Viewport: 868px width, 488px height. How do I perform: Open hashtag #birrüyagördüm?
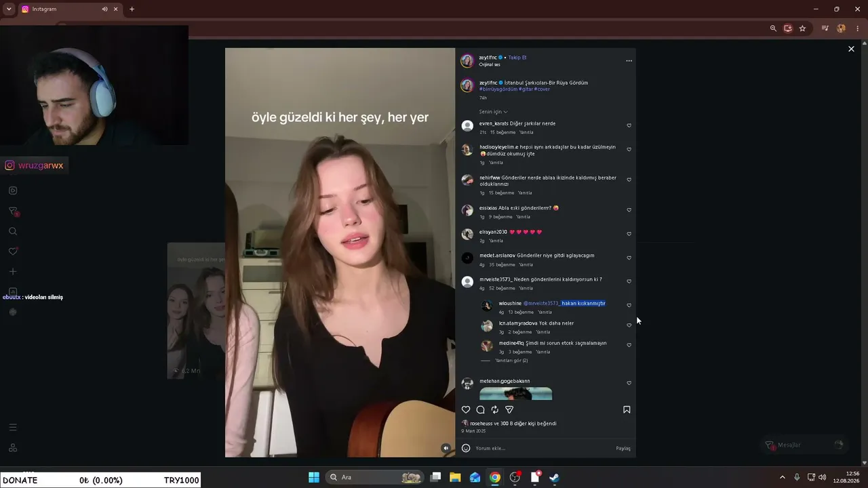[498, 89]
